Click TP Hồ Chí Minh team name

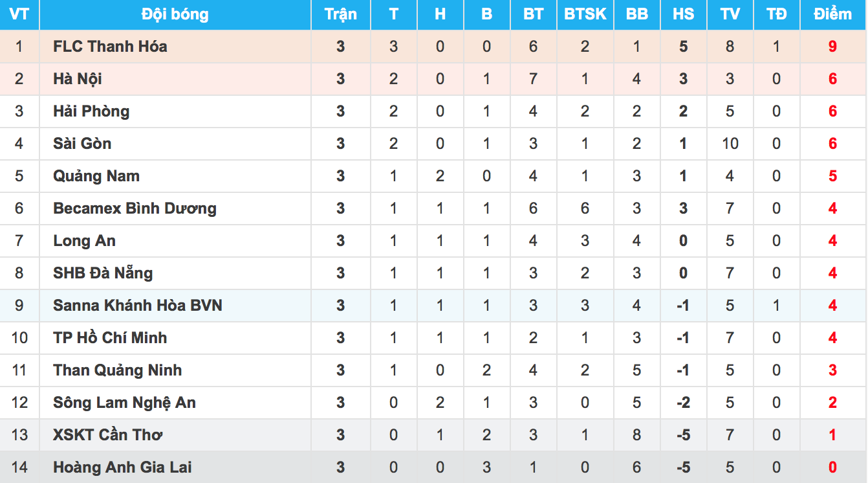(110, 338)
